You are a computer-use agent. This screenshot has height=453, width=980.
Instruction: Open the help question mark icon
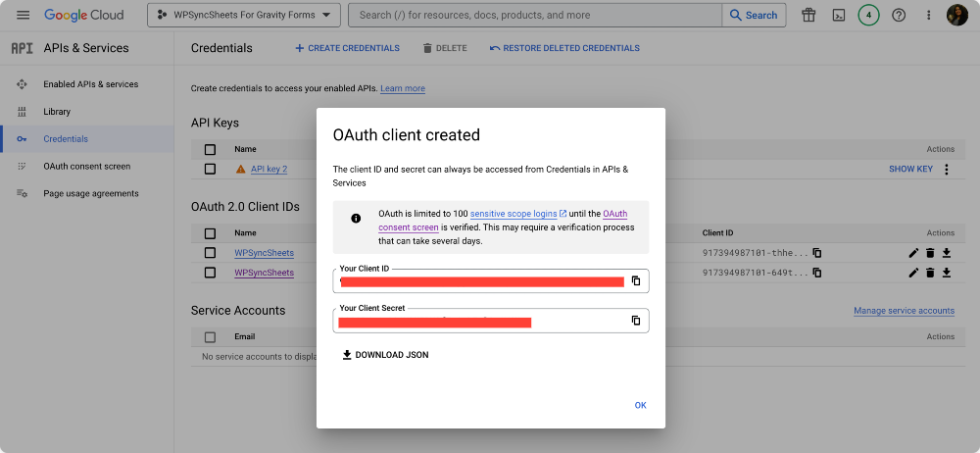click(899, 15)
